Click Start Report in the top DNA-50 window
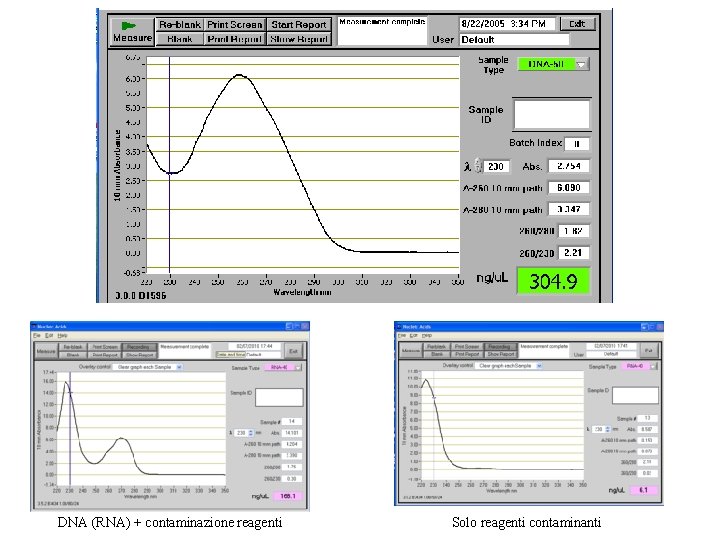 coord(299,24)
